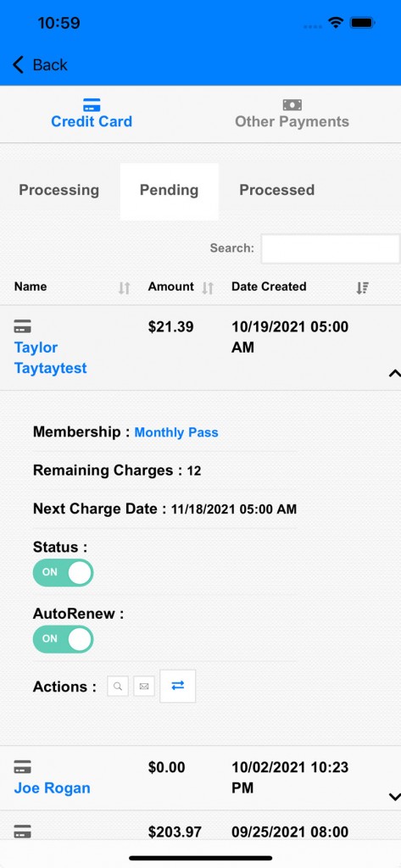Sort by Name column arrows
The image size is (401, 868).
coord(124,288)
